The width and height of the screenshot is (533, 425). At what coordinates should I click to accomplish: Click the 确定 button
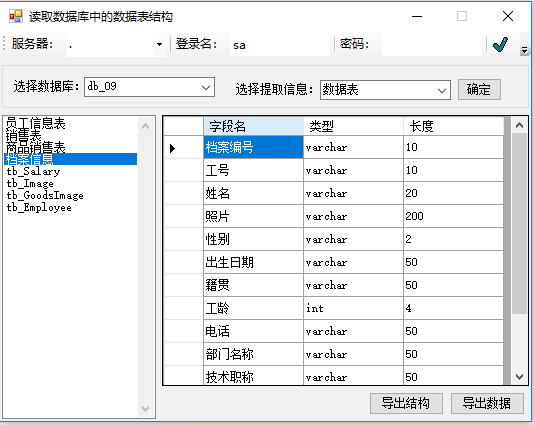click(x=479, y=89)
